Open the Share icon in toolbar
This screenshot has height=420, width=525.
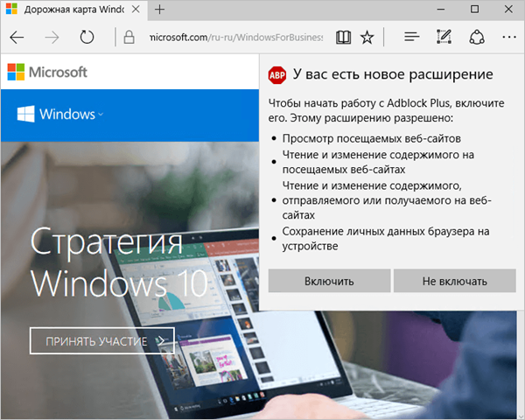(477, 37)
